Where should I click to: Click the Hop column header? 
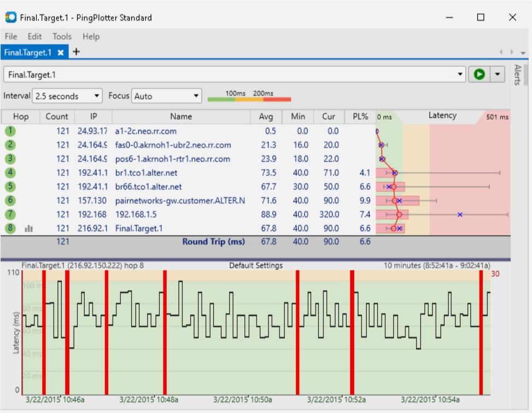pyautogui.click(x=21, y=117)
